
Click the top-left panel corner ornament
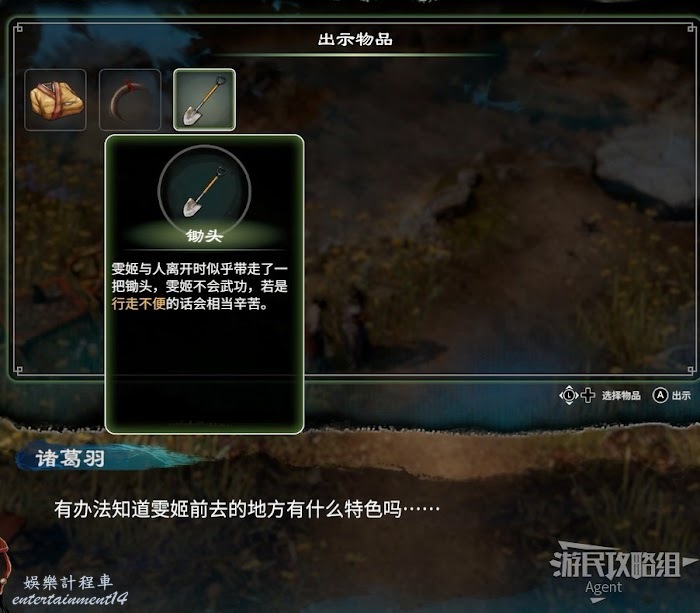click(18, 29)
